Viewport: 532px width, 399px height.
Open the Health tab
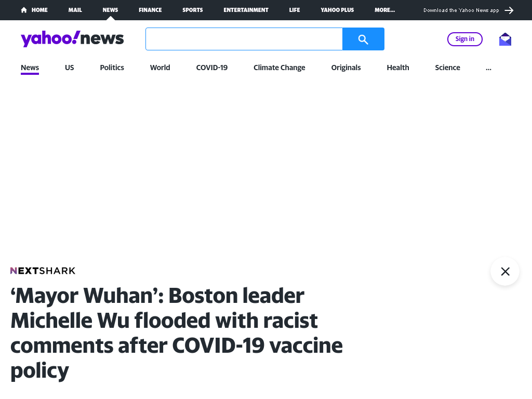click(x=397, y=68)
